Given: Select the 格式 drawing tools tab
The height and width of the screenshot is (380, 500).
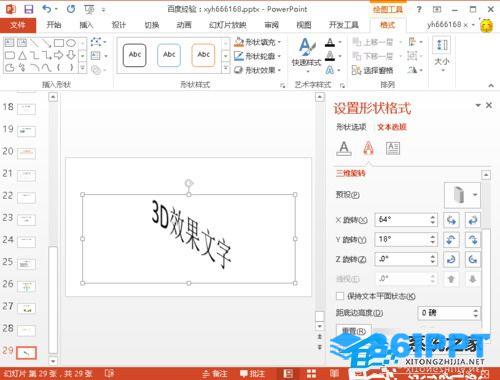Looking at the screenshot, I should 387,25.
